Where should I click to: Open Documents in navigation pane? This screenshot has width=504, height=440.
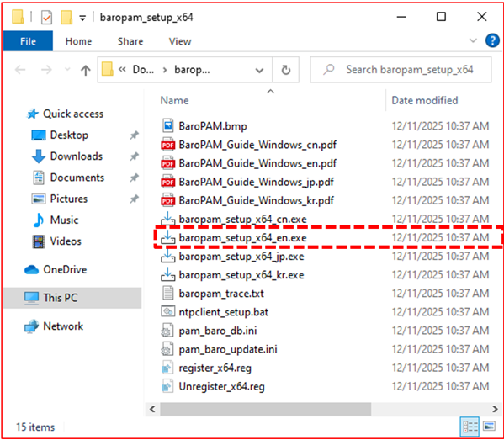coord(77,178)
